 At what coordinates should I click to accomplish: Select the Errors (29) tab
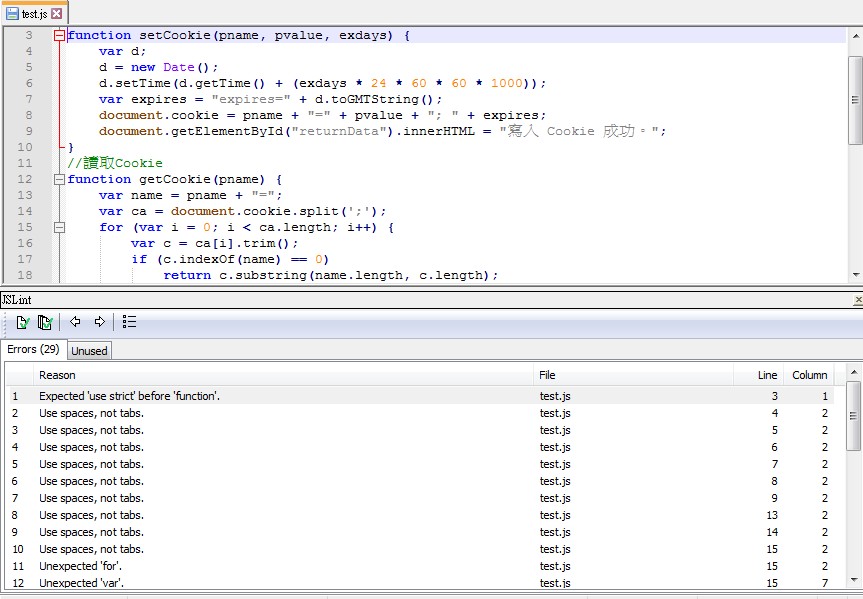click(33, 351)
